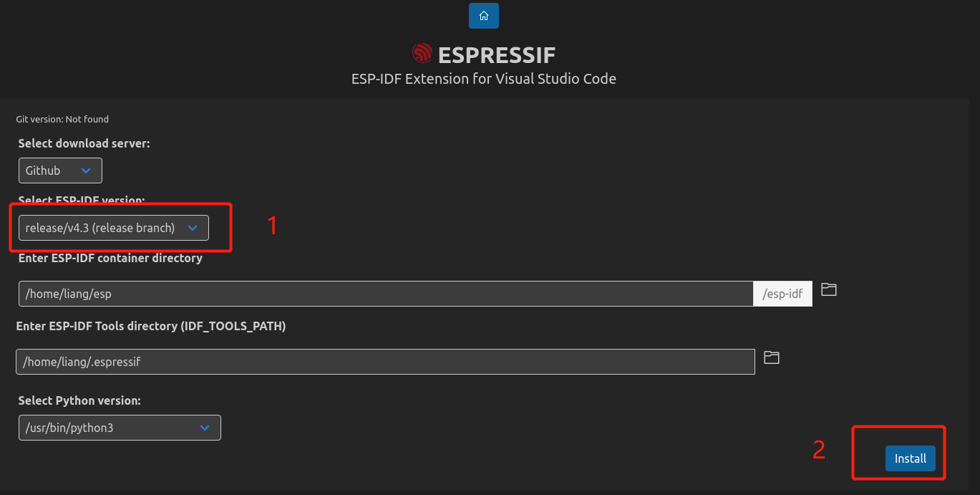Click the Install button
This screenshot has height=495, width=980.
910,458
